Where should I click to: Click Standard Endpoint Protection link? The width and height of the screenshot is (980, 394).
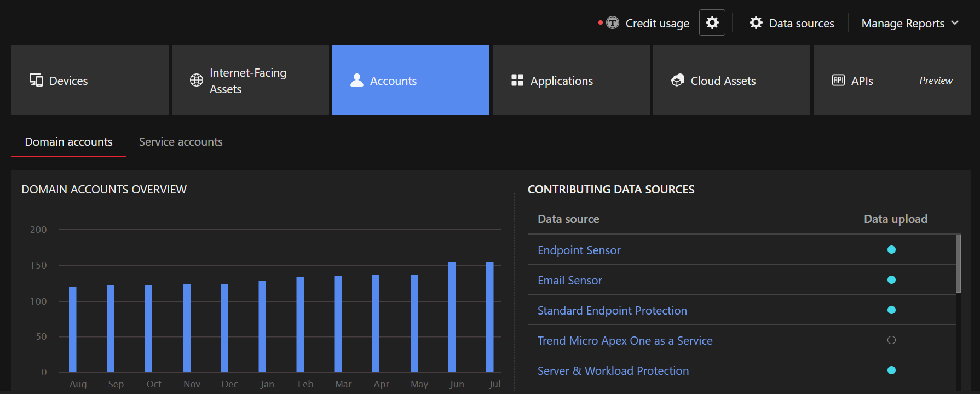point(612,311)
